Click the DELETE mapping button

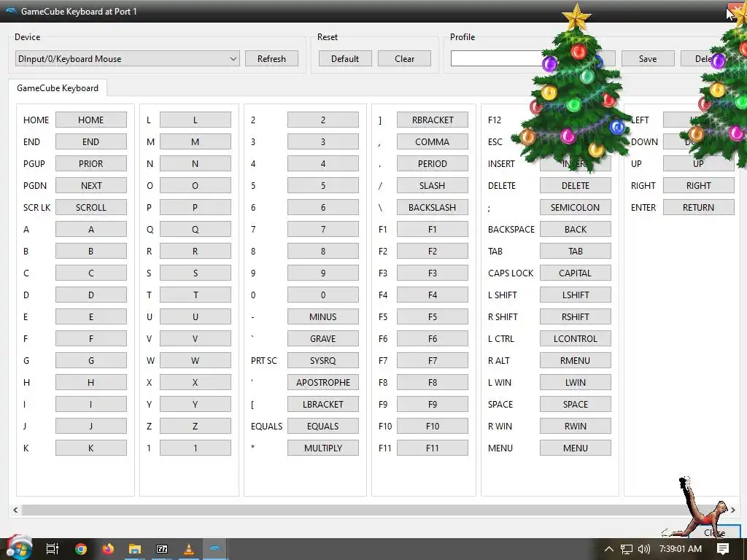[576, 186]
